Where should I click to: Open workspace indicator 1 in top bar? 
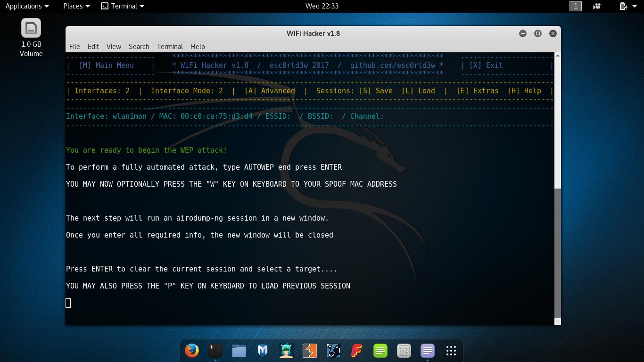click(x=575, y=6)
